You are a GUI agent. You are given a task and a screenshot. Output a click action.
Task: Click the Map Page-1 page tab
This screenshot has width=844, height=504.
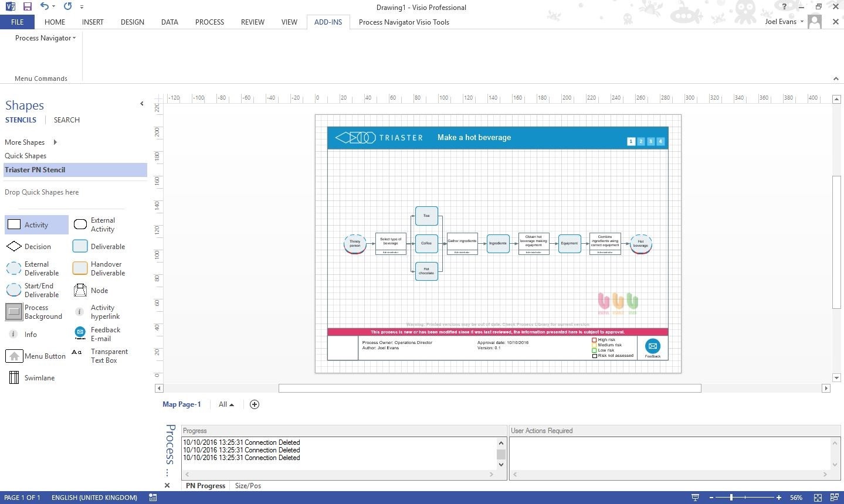(181, 404)
